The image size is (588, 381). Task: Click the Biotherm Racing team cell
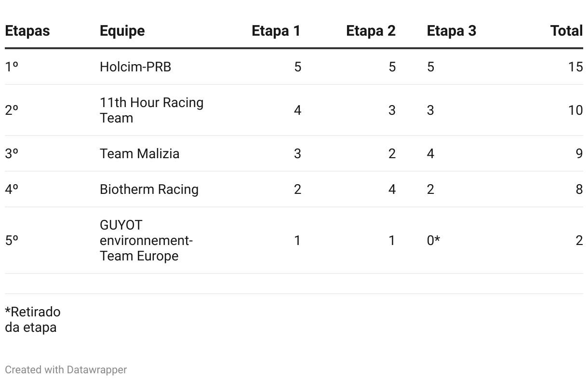pyautogui.click(x=149, y=189)
